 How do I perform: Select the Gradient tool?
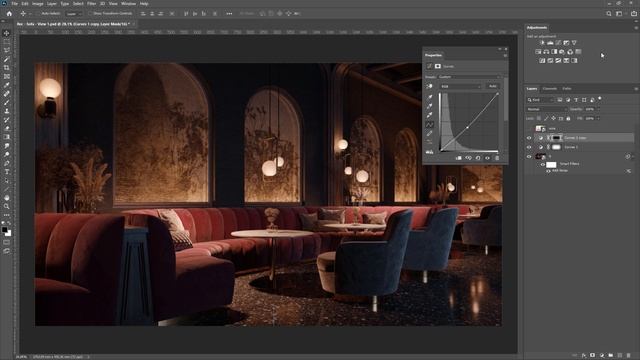click(x=7, y=137)
